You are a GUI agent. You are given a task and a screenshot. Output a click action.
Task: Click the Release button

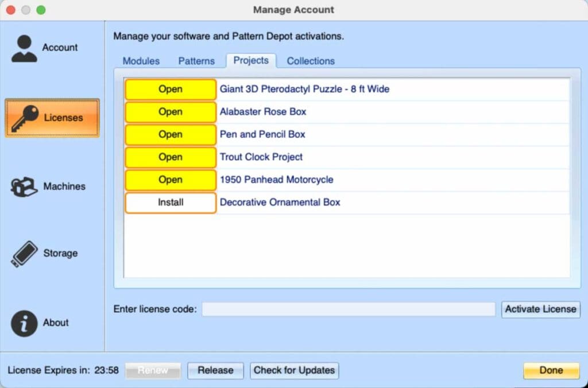[x=215, y=371]
